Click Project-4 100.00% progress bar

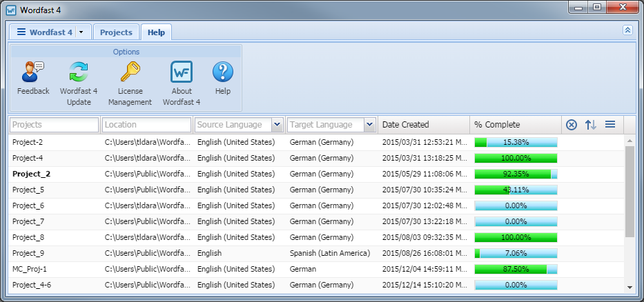tap(516, 158)
